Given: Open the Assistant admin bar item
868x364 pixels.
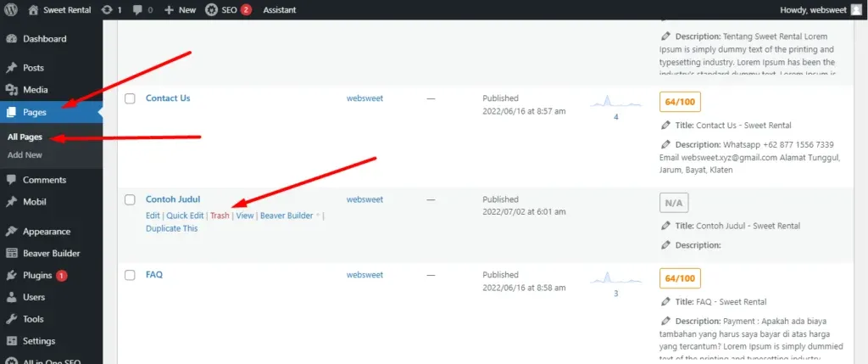Looking at the screenshot, I should (x=280, y=9).
